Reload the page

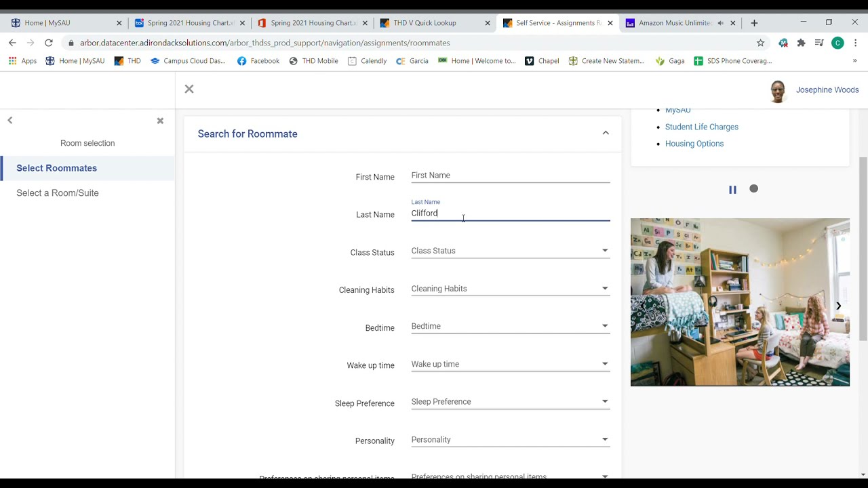click(x=49, y=43)
